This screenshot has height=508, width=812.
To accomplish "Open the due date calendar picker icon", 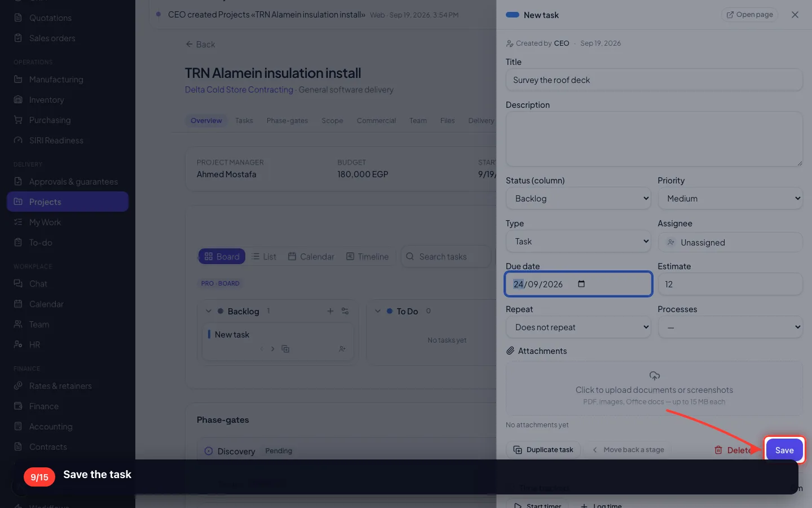I will [x=581, y=284].
